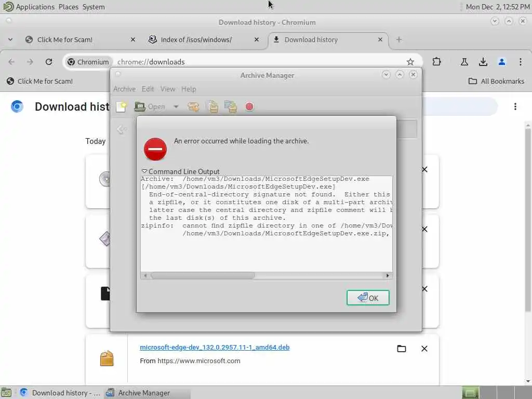Open the profile avatar icon

coord(502,62)
